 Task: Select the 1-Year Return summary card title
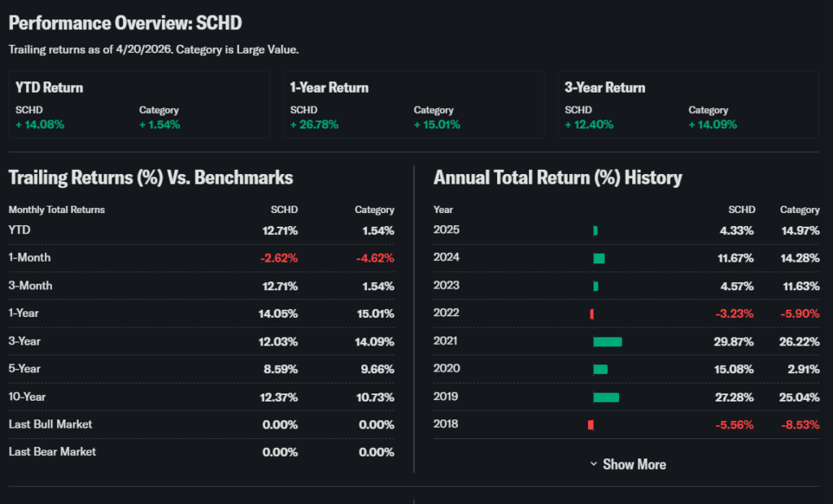(329, 88)
